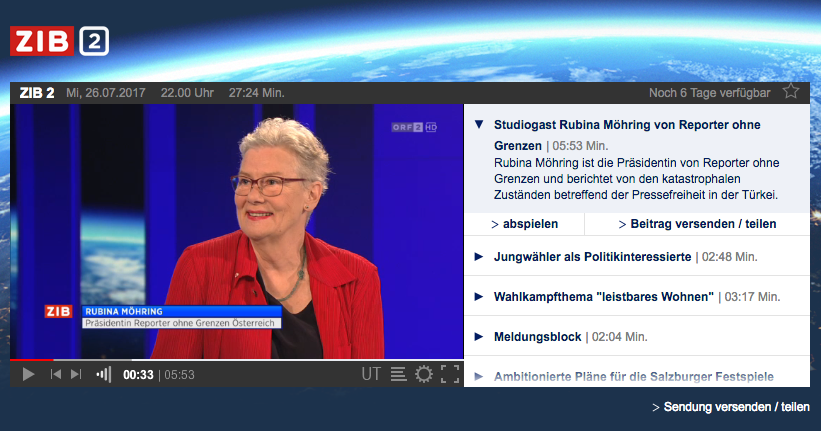821x431 pixels.
Task: Click the ZIB 2 title in header bar
Action: (37, 93)
